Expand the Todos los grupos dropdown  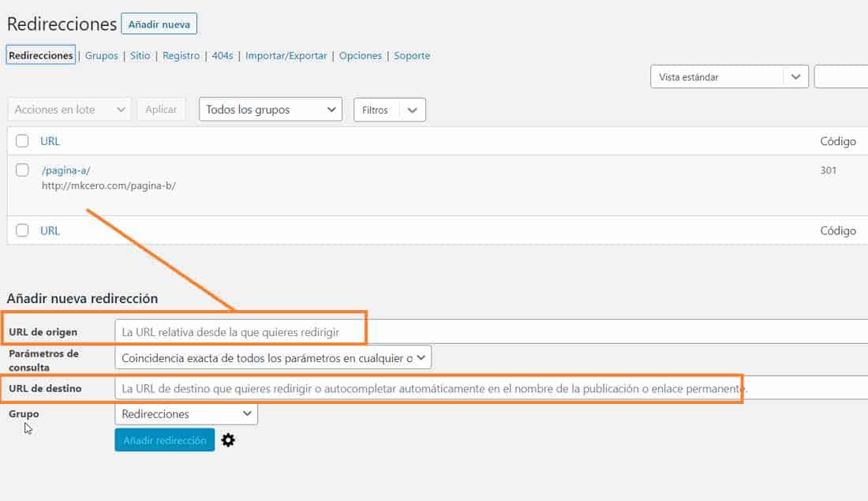(270, 110)
